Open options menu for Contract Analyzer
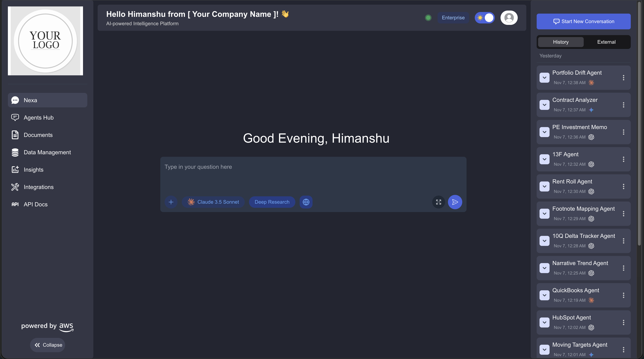The width and height of the screenshot is (644, 359). tap(623, 105)
